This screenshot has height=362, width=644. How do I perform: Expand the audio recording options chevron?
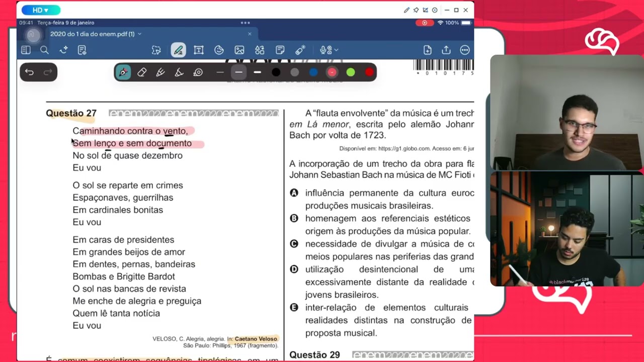[x=336, y=50]
